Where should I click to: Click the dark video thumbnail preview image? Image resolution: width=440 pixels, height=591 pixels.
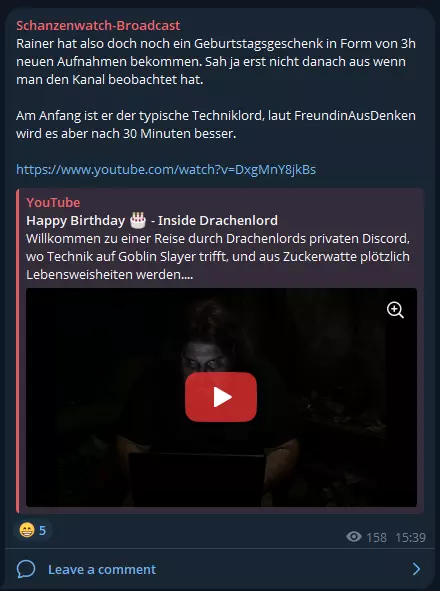click(x=221, y=398)
